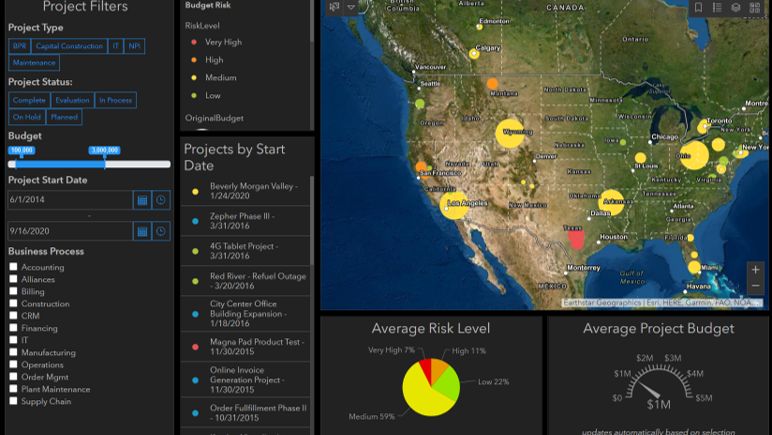Select Online Invoice Generation Project row
The height and width of the screenshot is (435, 772).
(x=245, y=379)
